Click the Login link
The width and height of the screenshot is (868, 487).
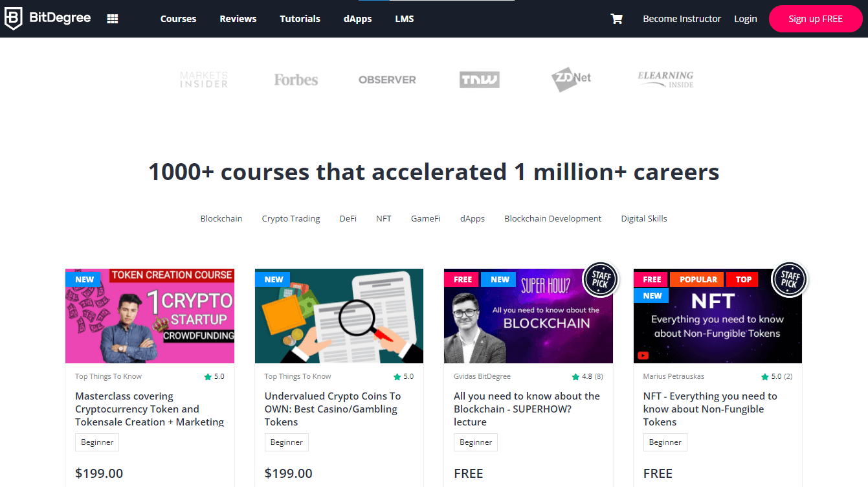(x=746, y=19)
